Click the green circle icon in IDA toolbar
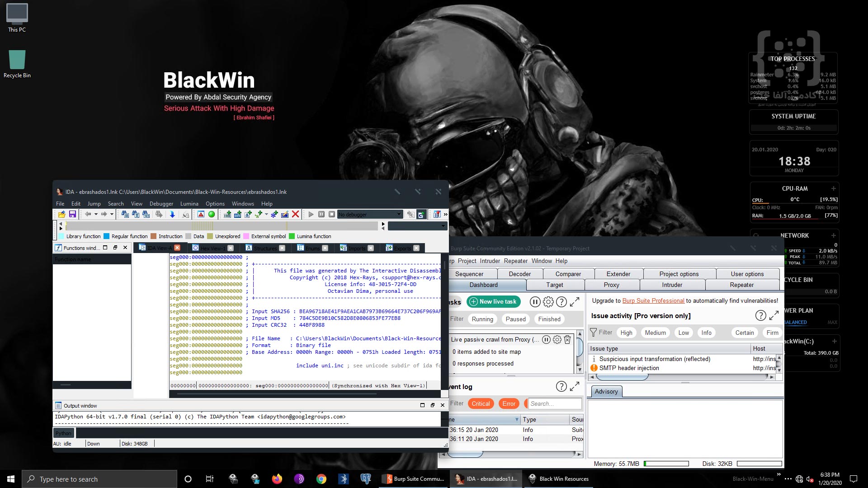The width and height of the screenshot is (868, 488). pos(212,214)
